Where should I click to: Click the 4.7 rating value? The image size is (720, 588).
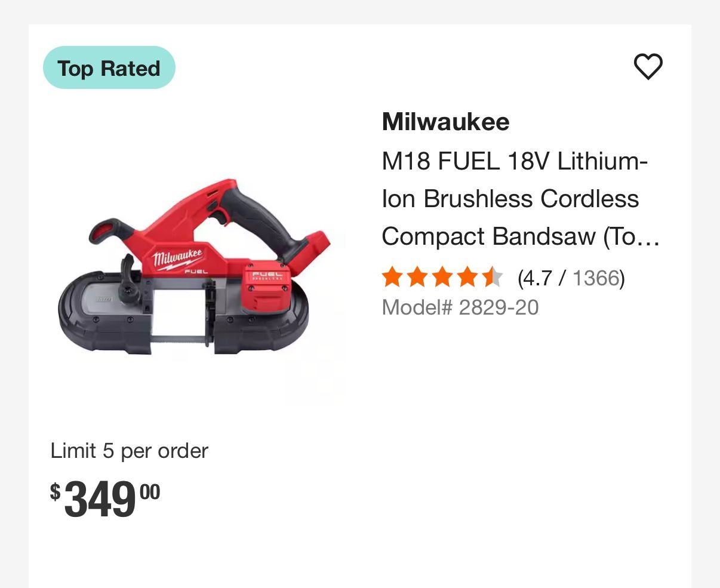coord(535,278)
